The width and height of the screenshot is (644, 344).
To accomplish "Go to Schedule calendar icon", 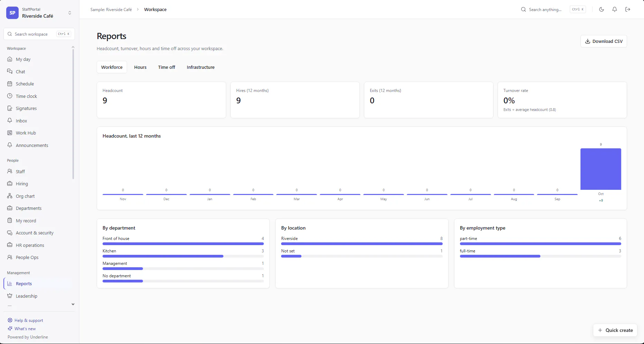I will point(10,84).
